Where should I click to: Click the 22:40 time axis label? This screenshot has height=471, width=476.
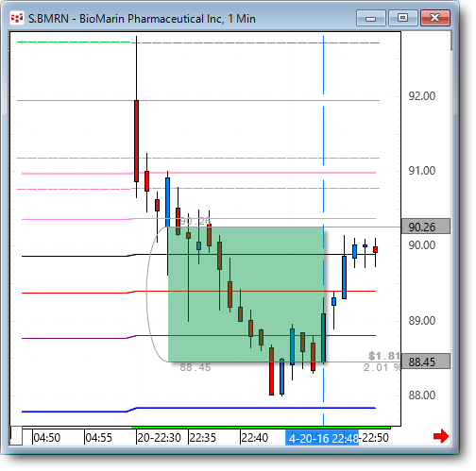[x=255, y=438]
